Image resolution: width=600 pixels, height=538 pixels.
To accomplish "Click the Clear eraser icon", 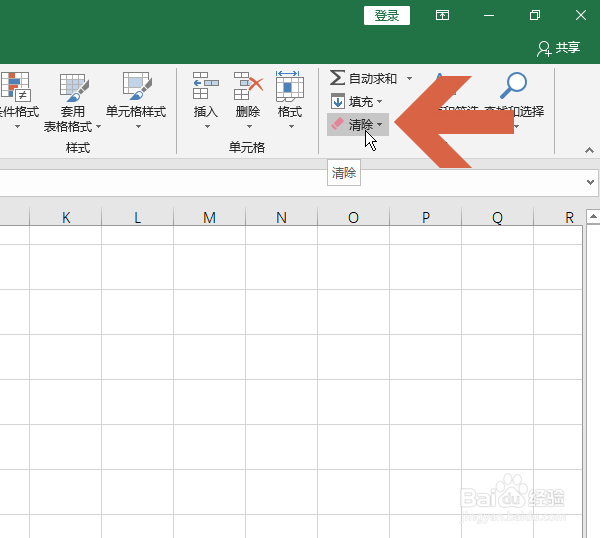I will coord(338,124).
